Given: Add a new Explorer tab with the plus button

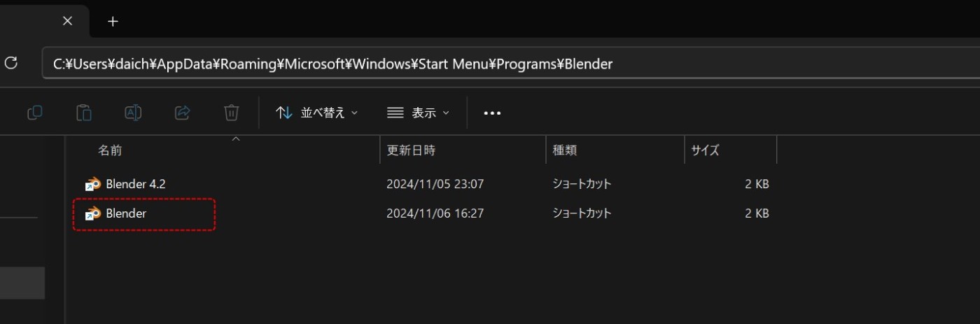Looking at the screenshot, I should click(x=113, y=21).
